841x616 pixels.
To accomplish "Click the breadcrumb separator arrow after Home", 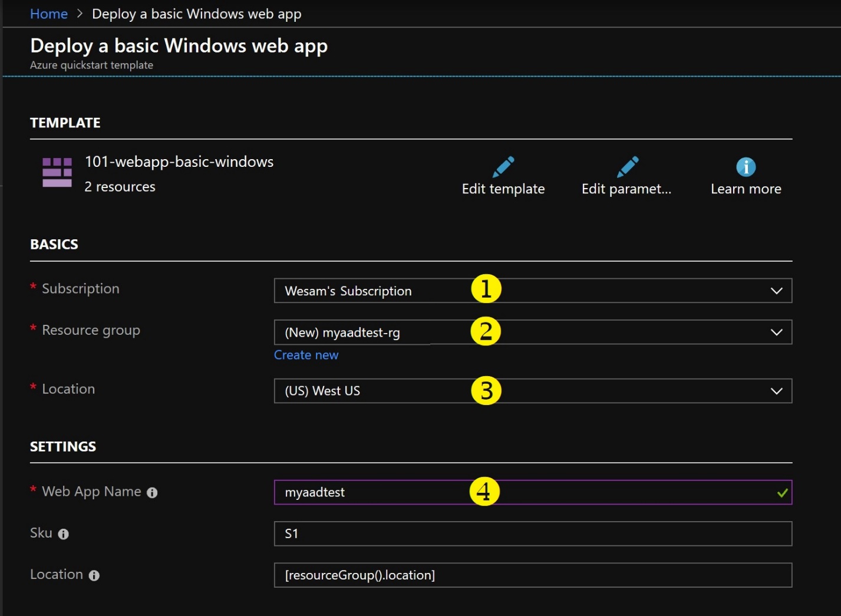I will (80, 14).
